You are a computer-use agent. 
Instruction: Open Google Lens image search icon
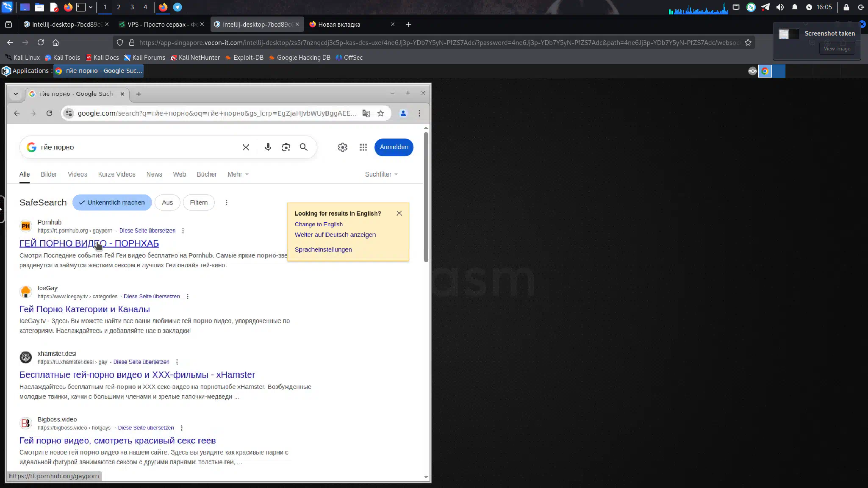[286, 147]
